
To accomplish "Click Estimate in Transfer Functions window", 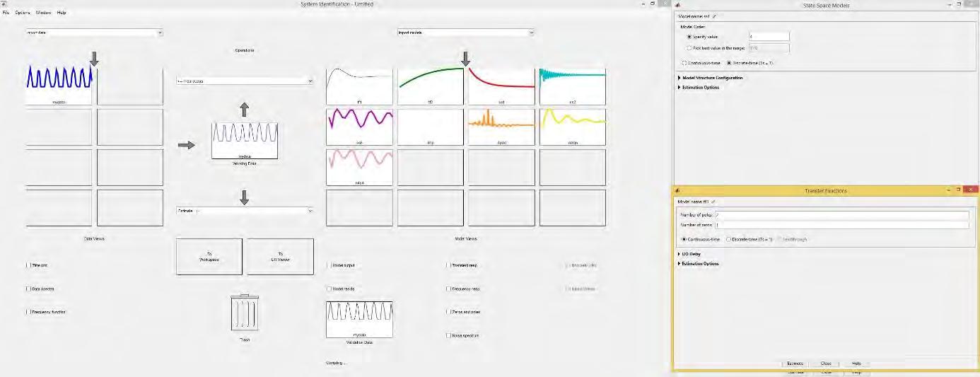I will pos(795,364).
